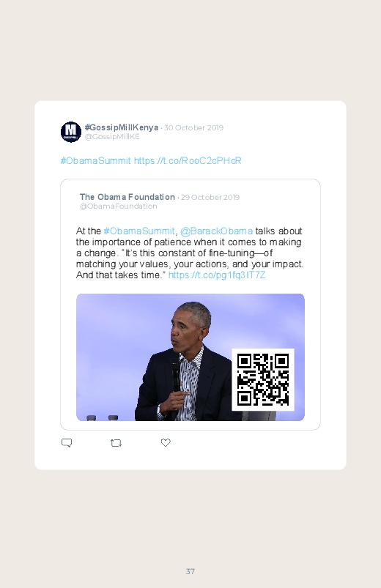381x588 pixels.
Task: Open the t.co/pg1fq3IT7Z link
Action: point(217,275)
